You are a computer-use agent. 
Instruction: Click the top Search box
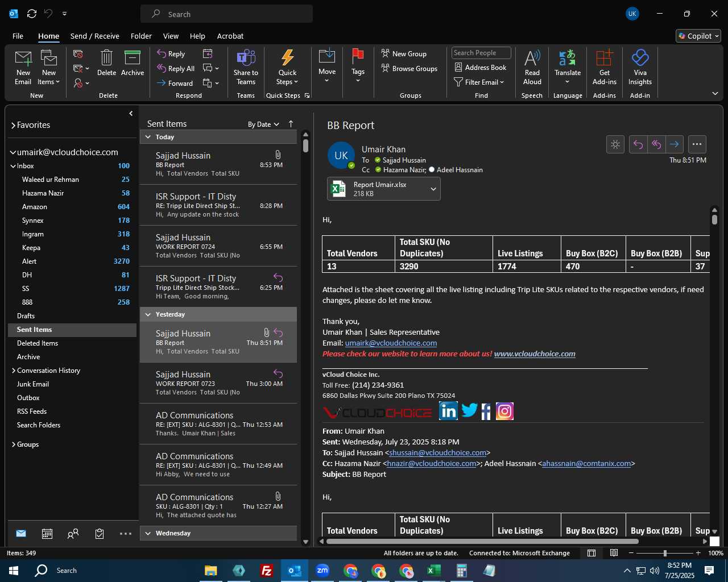click(x=227, y=14)
